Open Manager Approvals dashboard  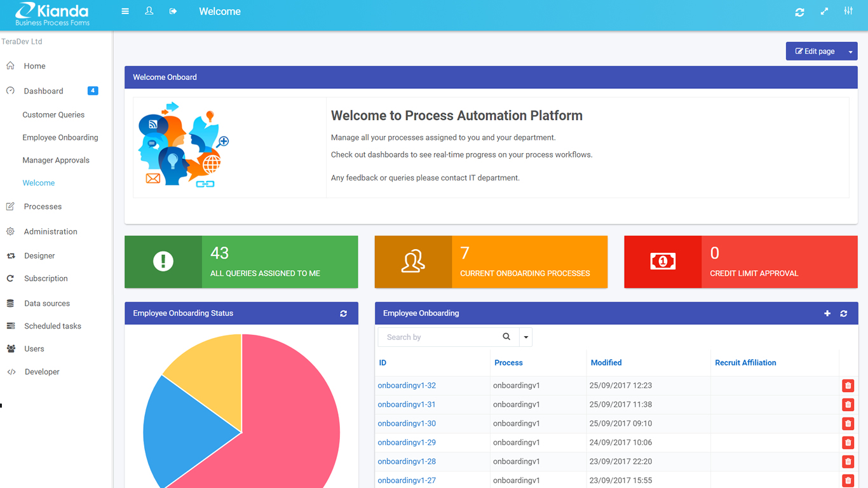(x=56, y=160)
